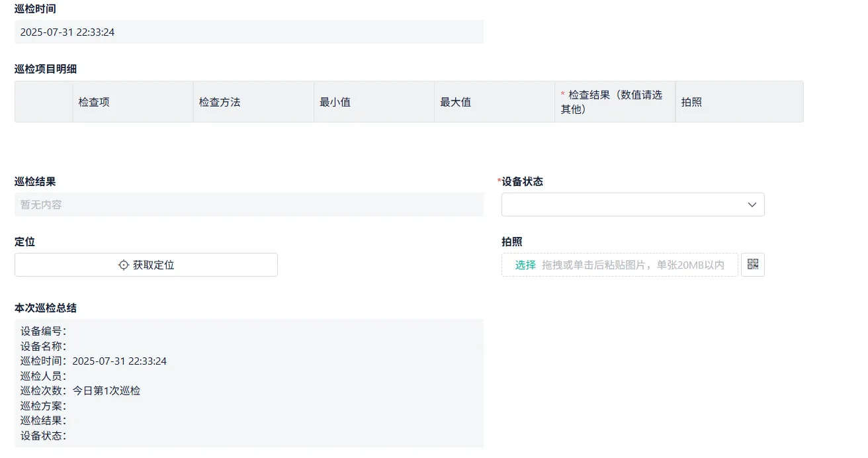Image resolution: width=868 pixels, height=458 pixels.
Task: Click the 检查结果 required column header
Action: click(611, 101)
